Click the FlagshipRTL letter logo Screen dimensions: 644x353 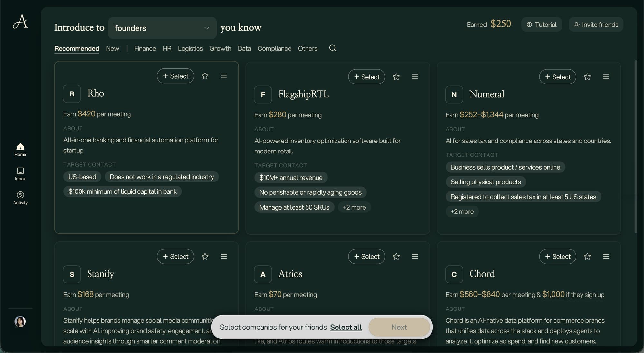[x=263, y=94]
